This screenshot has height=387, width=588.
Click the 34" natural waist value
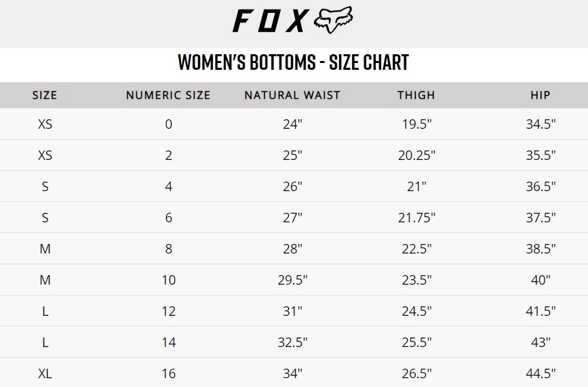[x=292, y=373]
